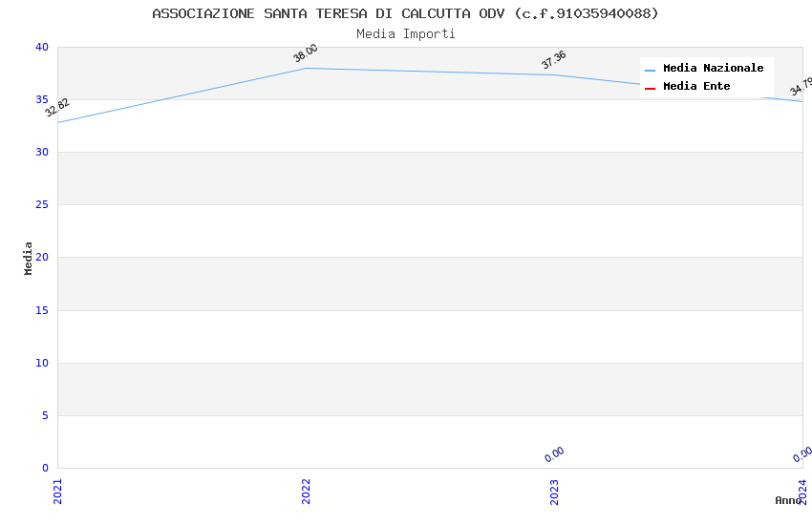Click the 38.00 data label
812x525 pixels.
[x=306, y=52]
